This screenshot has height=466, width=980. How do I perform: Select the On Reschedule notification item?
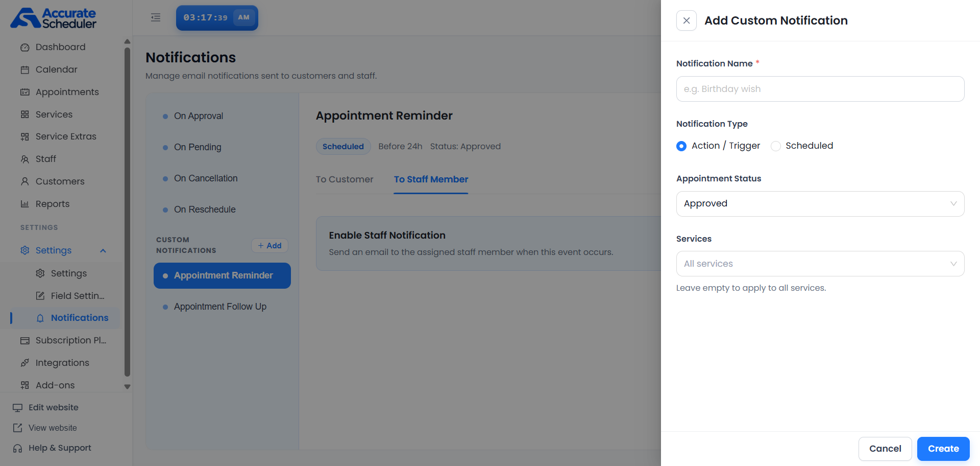pyautogui.click(x=222, y=209)
